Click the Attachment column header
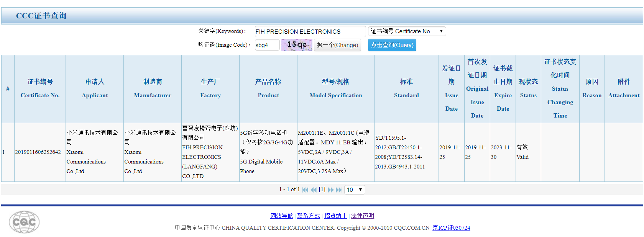The height and width of the screenshot is (237, 644). click(x=624, y=89)
